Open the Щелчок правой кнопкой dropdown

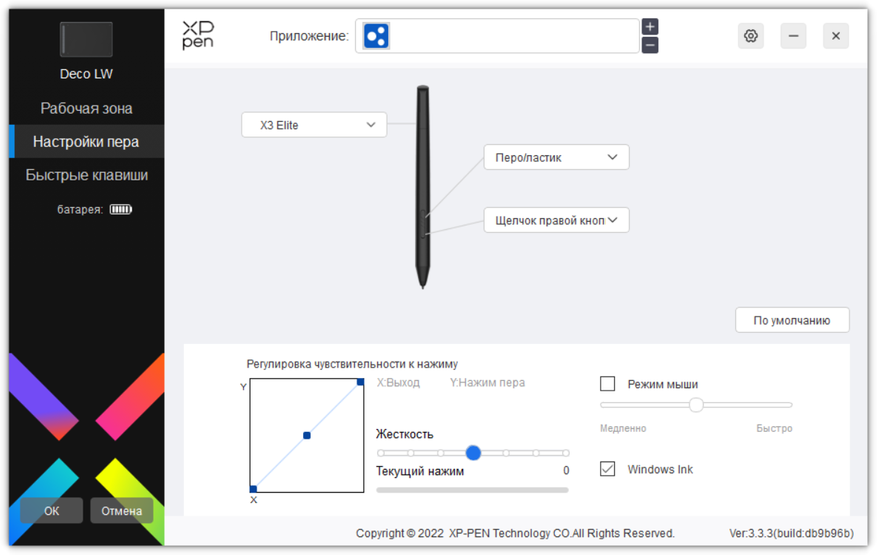tap(557, 220)
